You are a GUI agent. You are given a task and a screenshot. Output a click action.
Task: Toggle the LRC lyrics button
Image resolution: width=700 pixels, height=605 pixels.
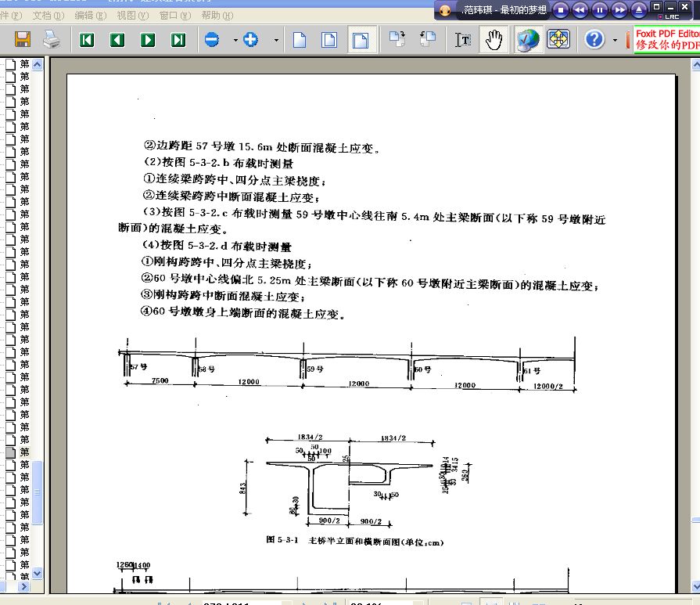[x=669, y=16]
